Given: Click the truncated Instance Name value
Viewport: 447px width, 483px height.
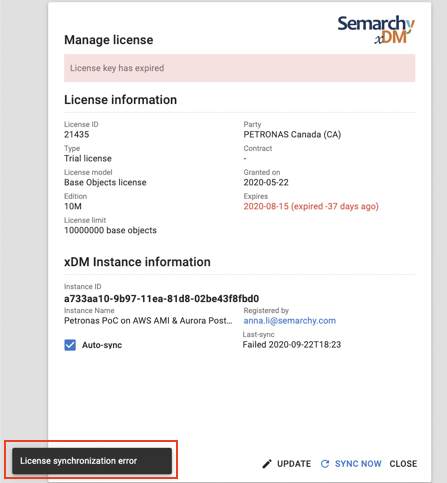Looking at the screenshot, I should (148, 321).
